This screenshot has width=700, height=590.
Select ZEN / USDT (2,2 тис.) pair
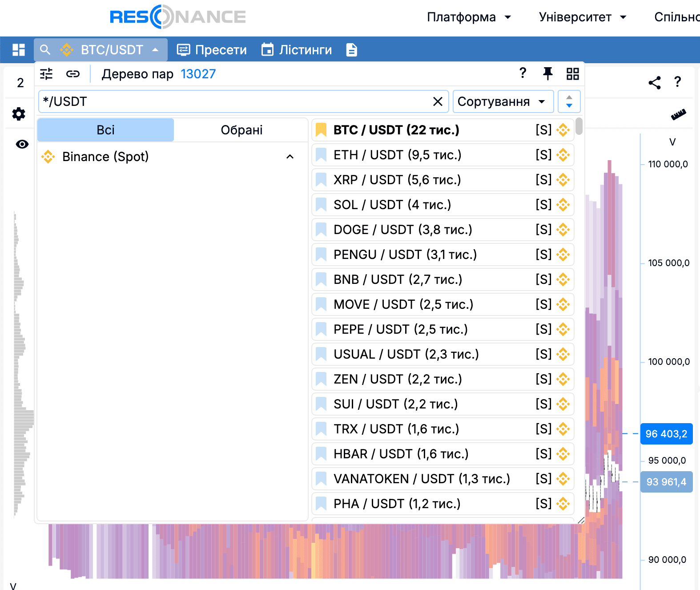tap(443, 379)
